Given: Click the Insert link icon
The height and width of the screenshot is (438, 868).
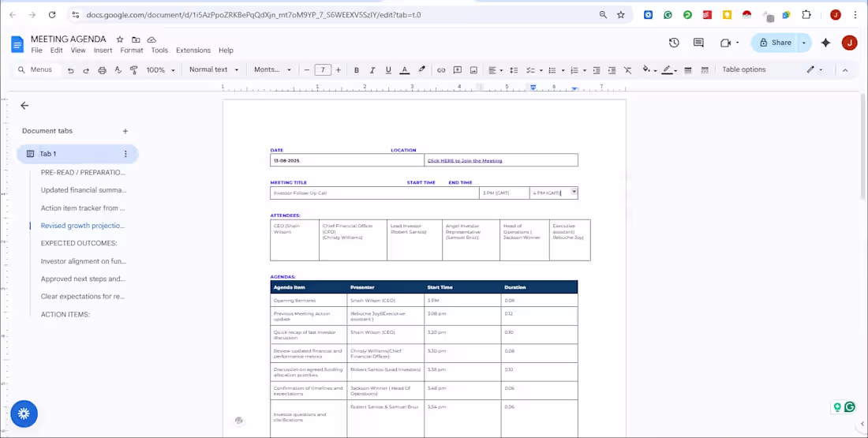Looking at the screenshot, I should (x=441, y=70).
